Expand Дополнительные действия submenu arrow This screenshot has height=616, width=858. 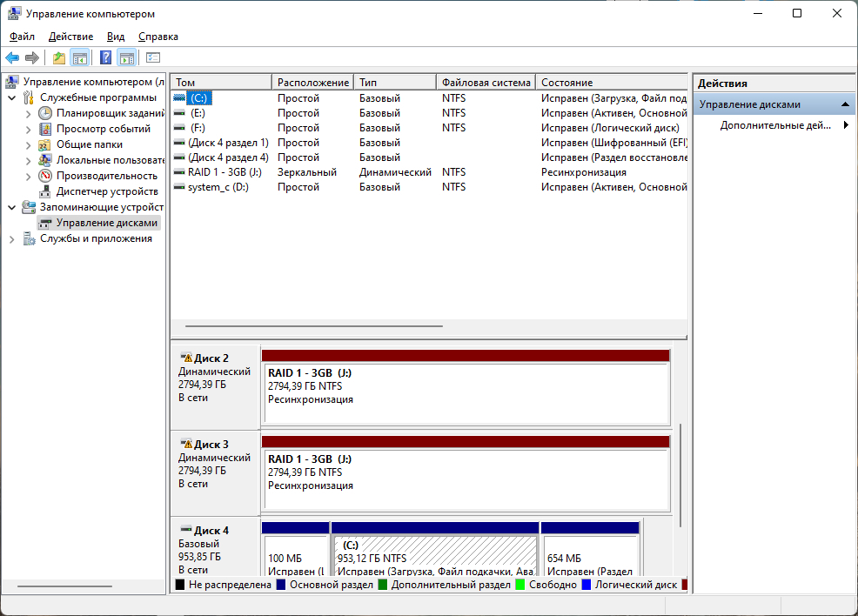coord(846,125)
